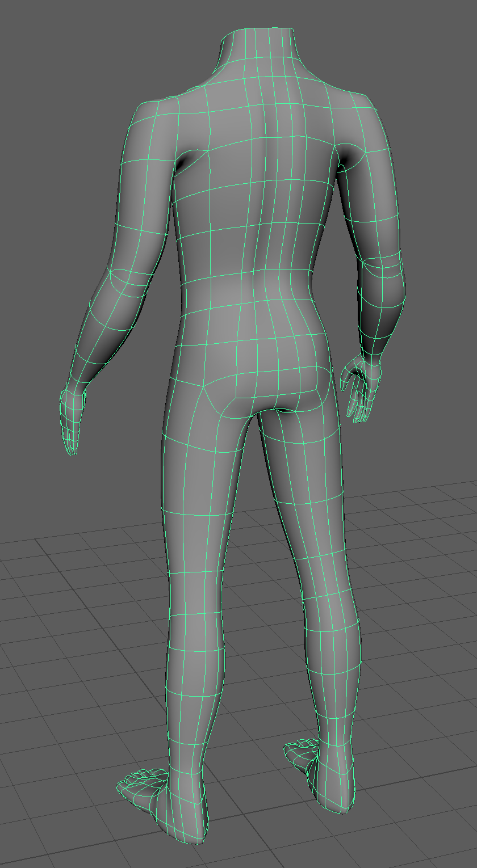This screenshot has height=868, width=477.
Task: Click the character's left hand
Action: click(x=72, y=420)
